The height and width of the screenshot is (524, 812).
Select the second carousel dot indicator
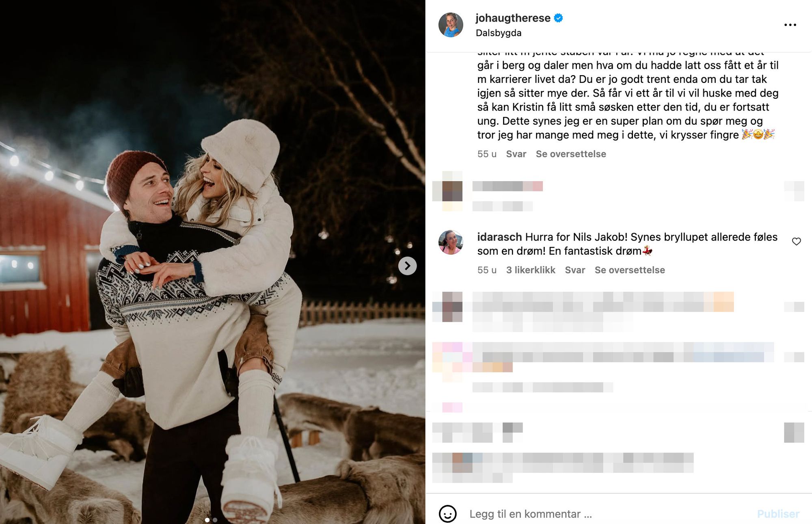tap(215, 520)
